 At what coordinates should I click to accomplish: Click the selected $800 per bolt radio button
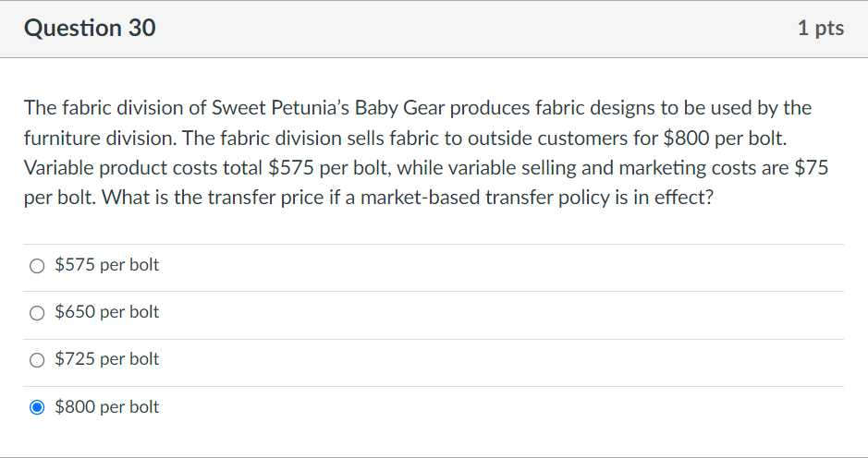click(x=37, y=407)
